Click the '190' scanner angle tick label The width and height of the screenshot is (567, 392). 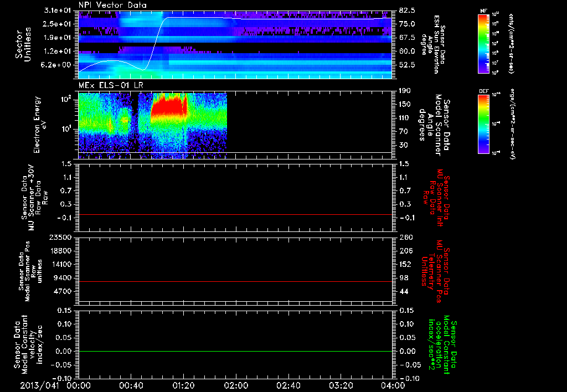click(405, 91)
